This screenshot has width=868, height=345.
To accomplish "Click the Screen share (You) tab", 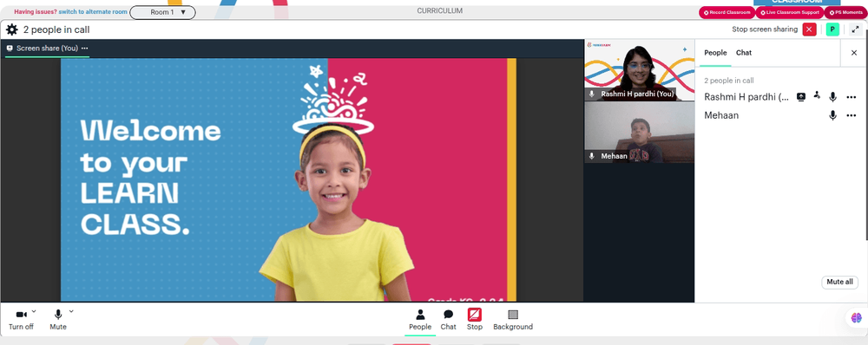I will [47, 48].
